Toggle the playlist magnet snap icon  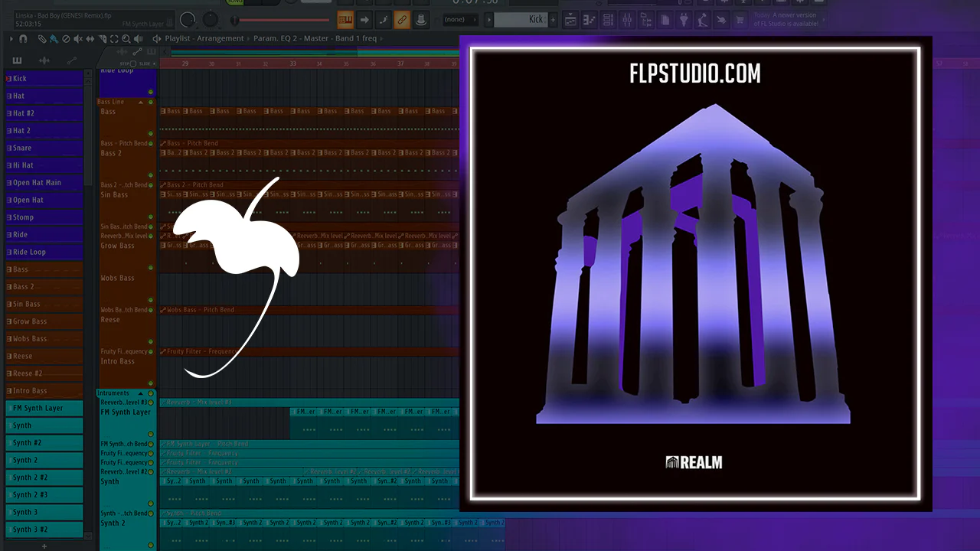pos(23,38)
